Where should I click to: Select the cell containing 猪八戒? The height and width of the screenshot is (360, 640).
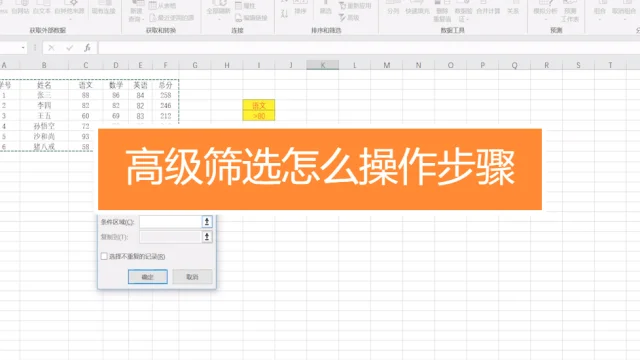tap(44, 147)
